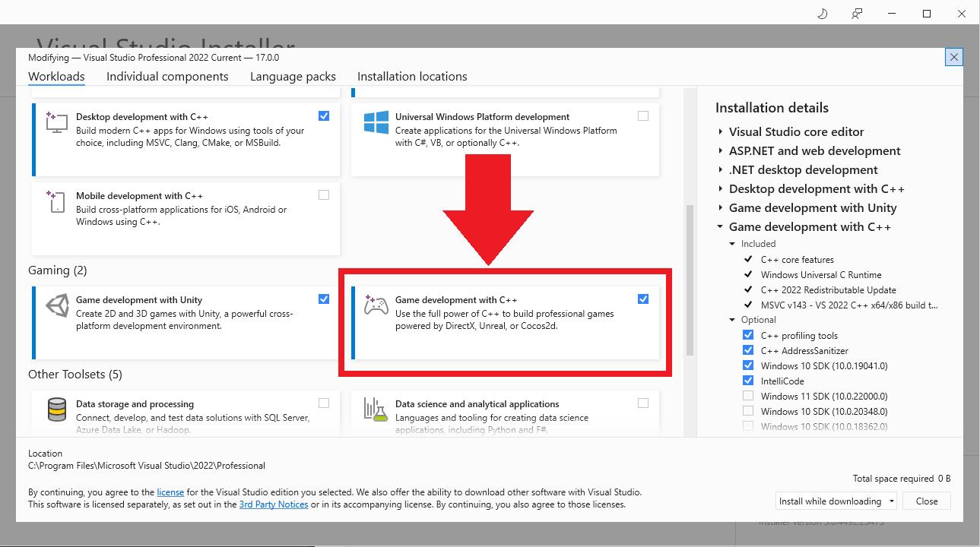This screenshot has width=980, height=547.
Task: Click the Installation details heading
Action: (772, 108)
